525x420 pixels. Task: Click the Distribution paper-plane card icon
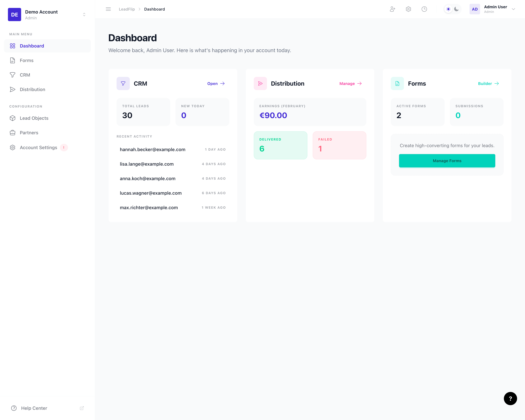point(260,83)
